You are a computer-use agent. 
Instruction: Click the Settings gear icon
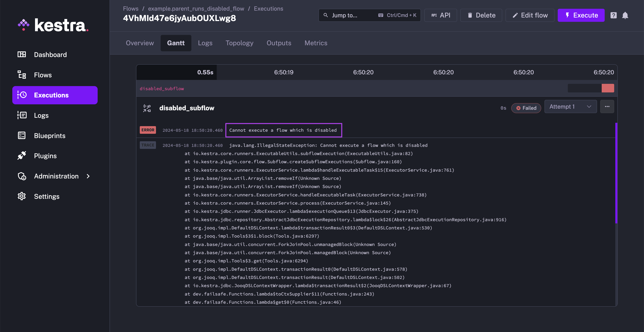tap(22, 196)
